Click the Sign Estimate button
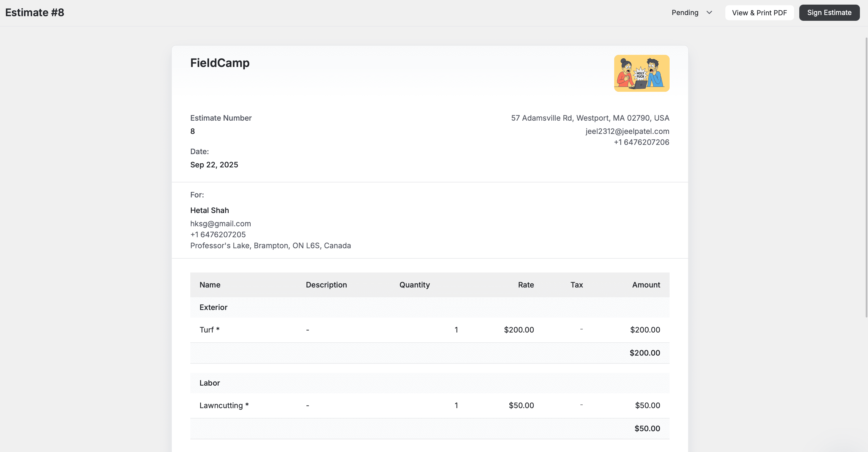The height and width of the screenshot is (452, 868). pyautogui.click(x=829, y=12)
